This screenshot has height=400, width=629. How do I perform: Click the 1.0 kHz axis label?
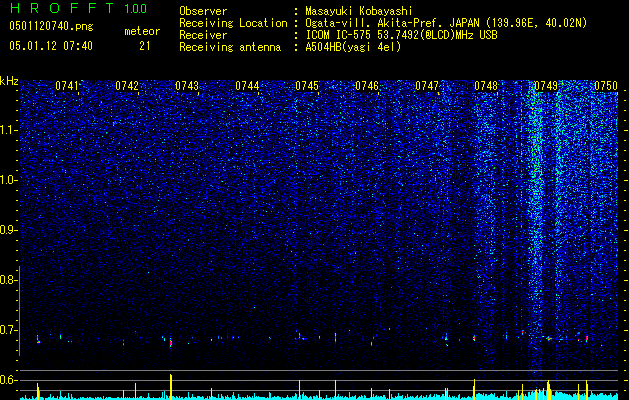pos(9,180)
